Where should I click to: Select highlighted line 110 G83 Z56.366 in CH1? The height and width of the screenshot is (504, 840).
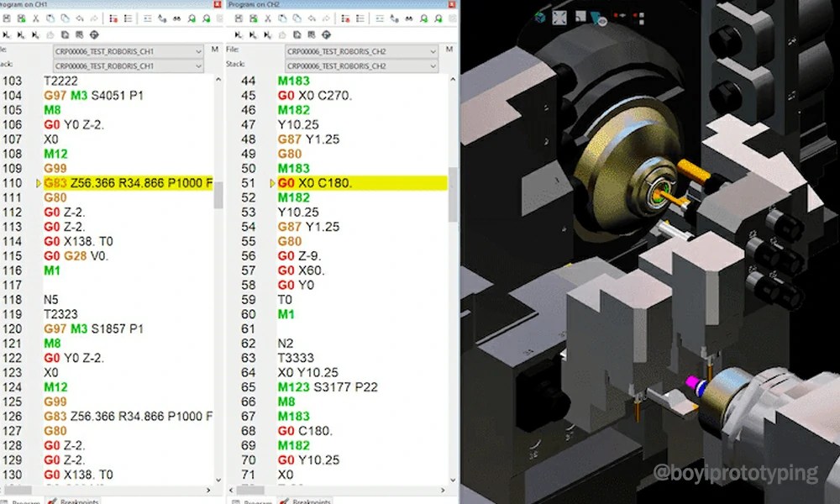[128, 183]
